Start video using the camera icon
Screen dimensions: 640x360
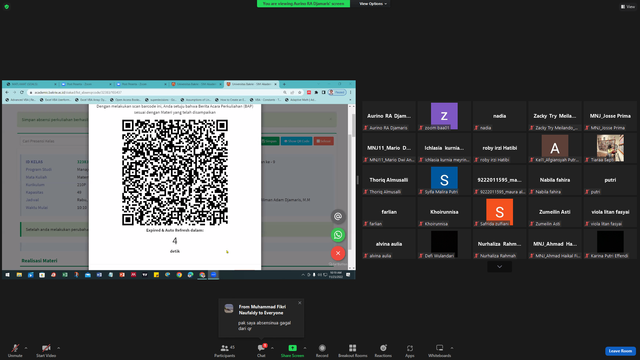pos(46,350)
